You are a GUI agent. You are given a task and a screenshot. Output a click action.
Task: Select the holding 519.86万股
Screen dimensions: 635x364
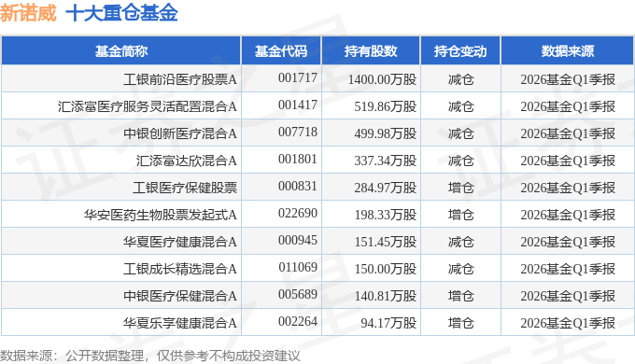385,106
